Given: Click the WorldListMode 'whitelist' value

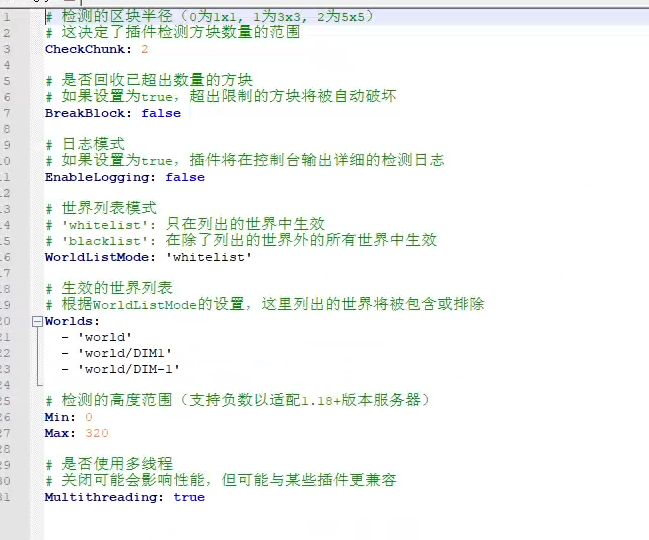Looking at the screenshot, I should coord(209,257).
